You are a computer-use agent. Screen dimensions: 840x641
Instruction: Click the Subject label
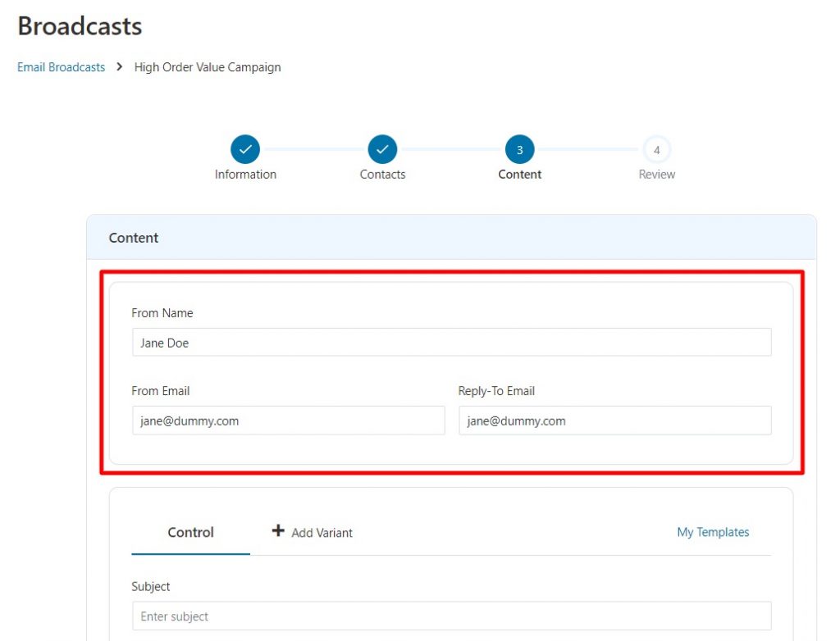point(151,587)
